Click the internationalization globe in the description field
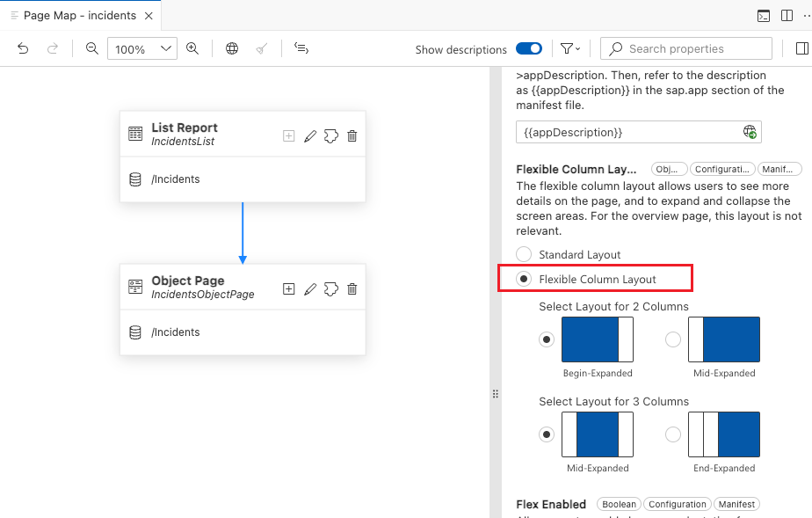Image resolution: width=812 pixels, height=518 pixels. click(750, 132)
